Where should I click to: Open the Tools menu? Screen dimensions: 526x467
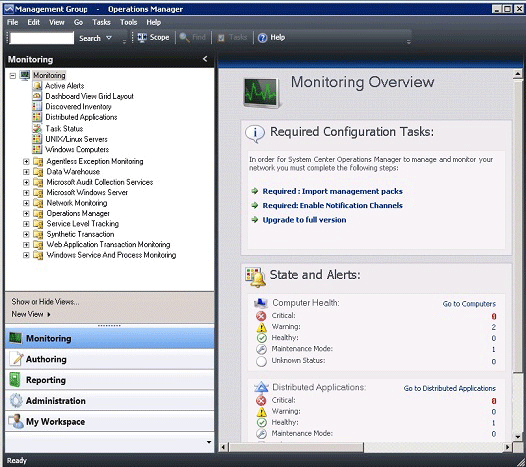128,22
